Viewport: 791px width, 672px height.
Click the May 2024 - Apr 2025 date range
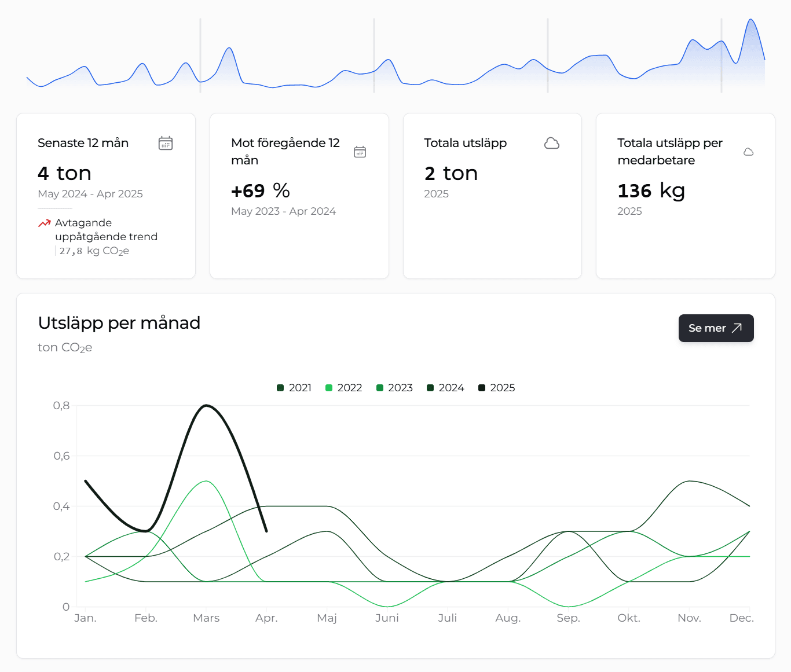(90, 194)
